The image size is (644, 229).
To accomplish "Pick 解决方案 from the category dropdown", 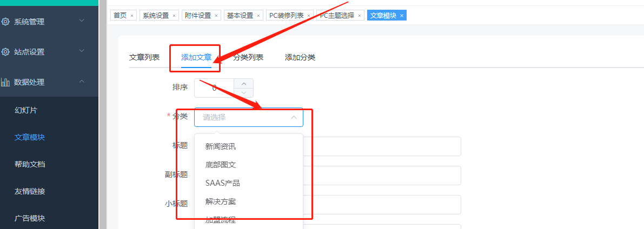I will [x=221, y=201].
